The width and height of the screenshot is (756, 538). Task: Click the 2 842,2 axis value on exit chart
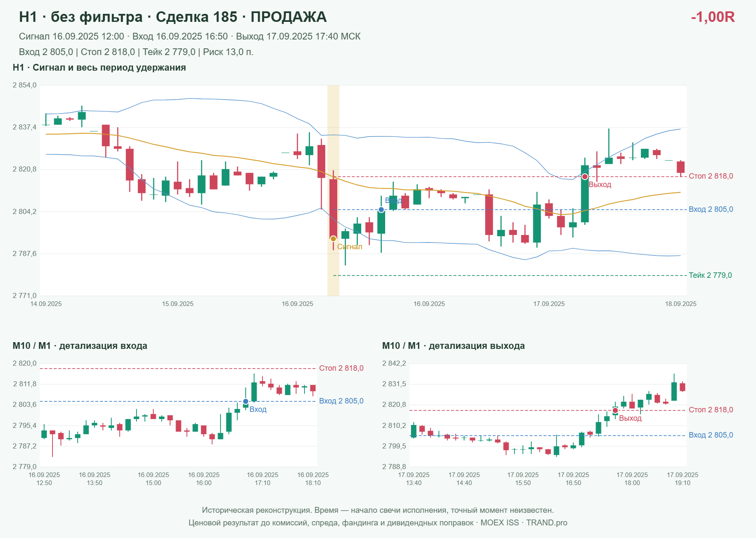tap(394, 364)
